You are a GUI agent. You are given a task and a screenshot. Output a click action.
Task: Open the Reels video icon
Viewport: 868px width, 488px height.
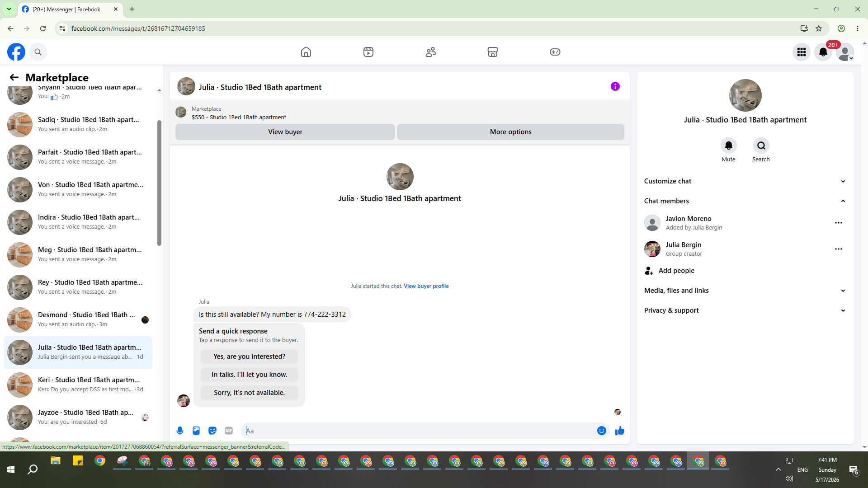point(368,52)
